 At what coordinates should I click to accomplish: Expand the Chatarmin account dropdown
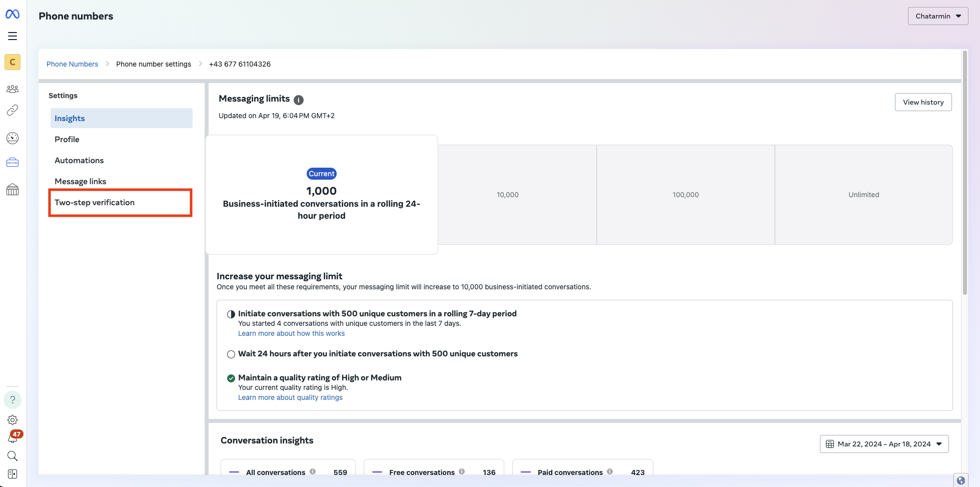937,16
